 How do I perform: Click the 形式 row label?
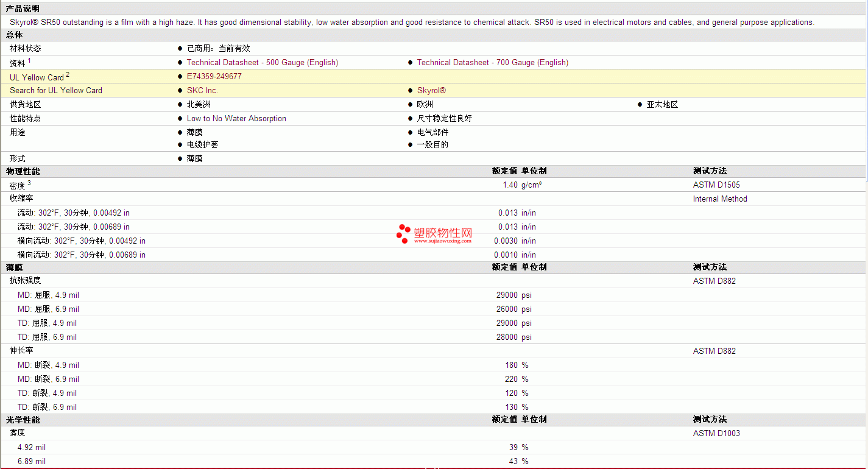18,158
